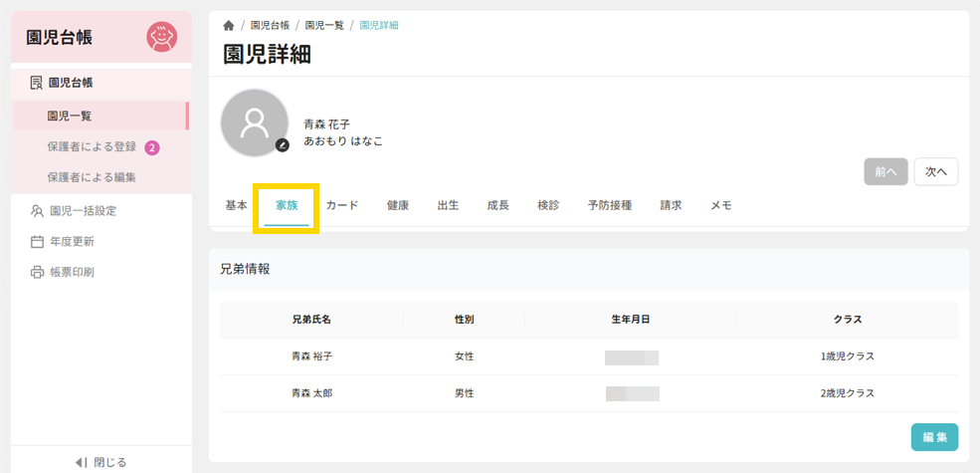This screenshot has width=980, height=473.
Task: Switch to the 基本 tab
Action: [236, 205]
